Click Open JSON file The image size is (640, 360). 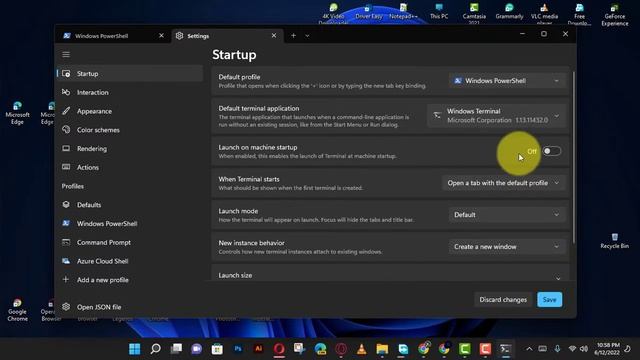point(130,307)
